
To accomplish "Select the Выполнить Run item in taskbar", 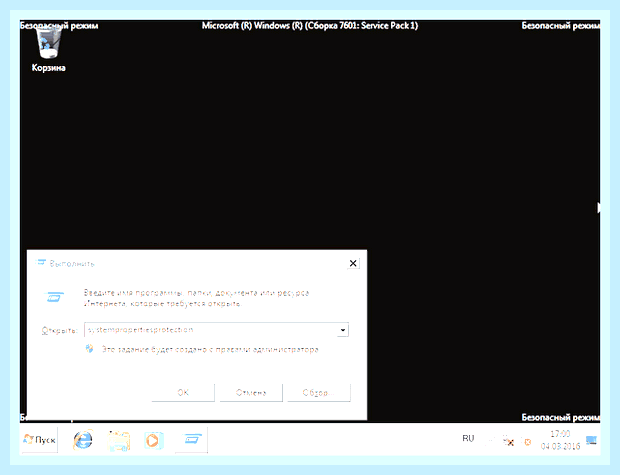I will point(191,439).
